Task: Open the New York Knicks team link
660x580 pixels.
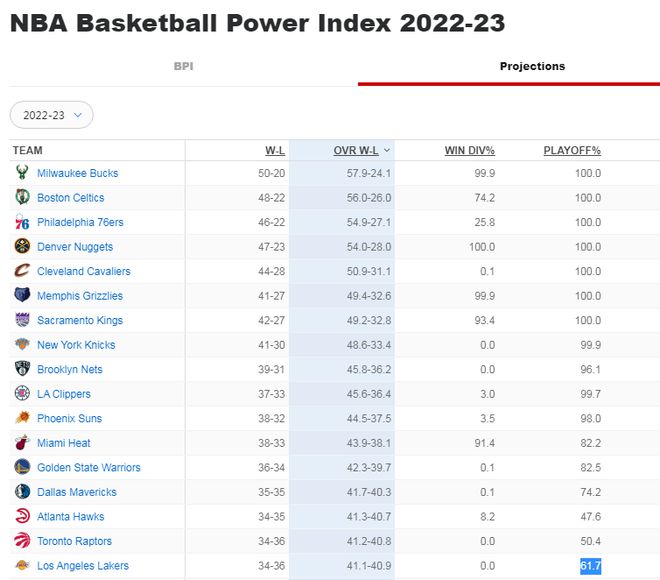Action: point(76,345)
